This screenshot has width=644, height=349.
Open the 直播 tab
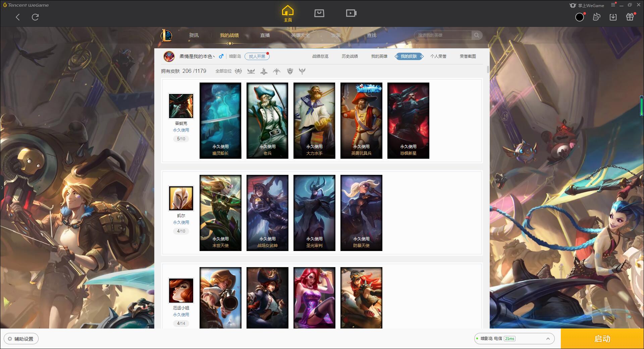point(265,35)
